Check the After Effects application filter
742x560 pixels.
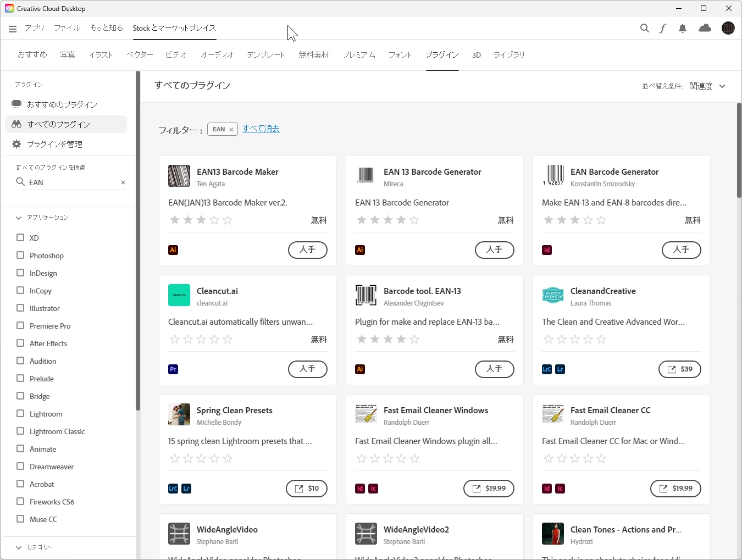[20, 343]
